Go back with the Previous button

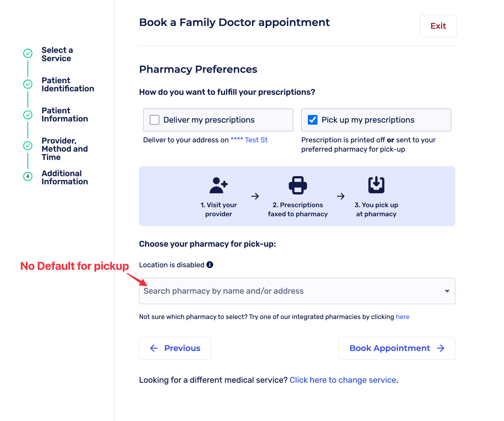tap(175, 348)
